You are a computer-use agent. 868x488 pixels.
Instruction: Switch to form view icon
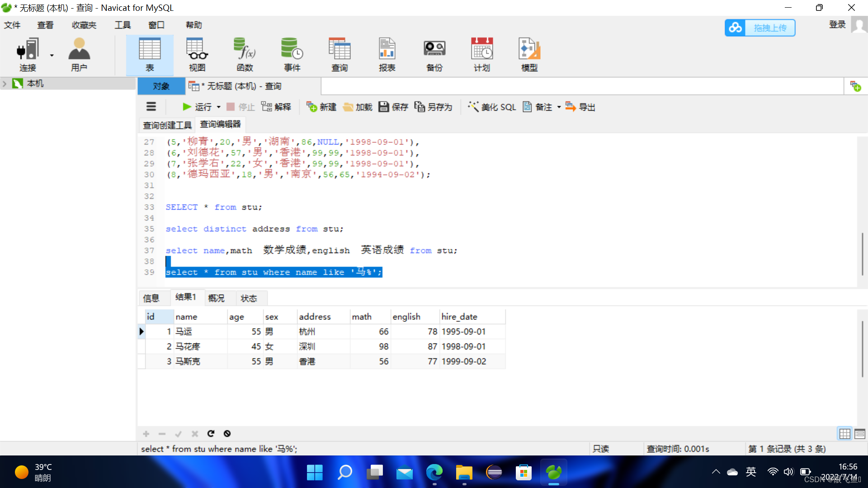click(x=860, y=434)
